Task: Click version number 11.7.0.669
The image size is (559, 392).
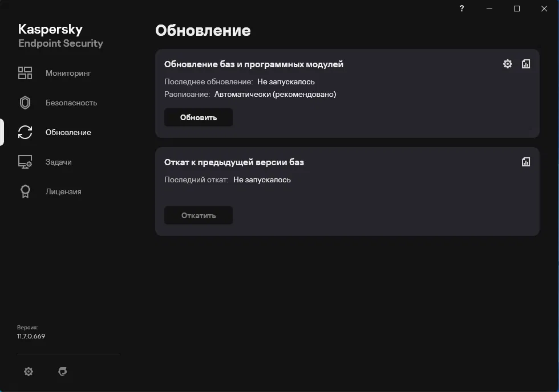Action: tap(31, 336)
